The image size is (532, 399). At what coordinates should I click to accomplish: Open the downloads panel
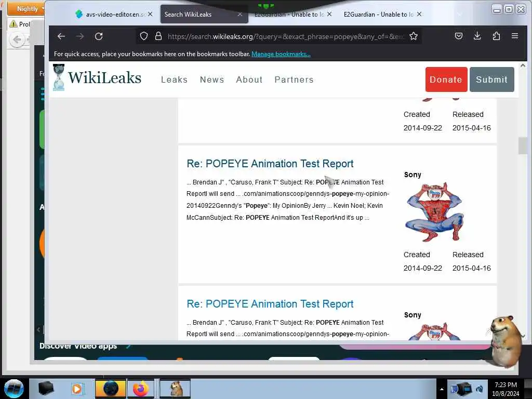[x=477, y=36]
